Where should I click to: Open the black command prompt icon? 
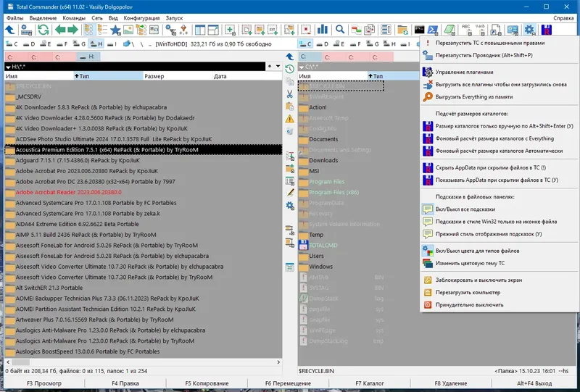(419, 29)
